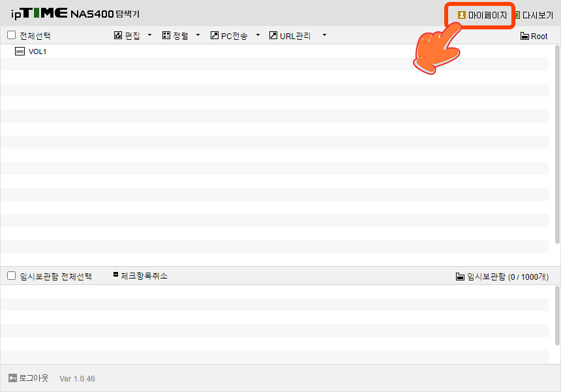Click the 정렬 sort icon
561x392 pixels.
(166, 36)
